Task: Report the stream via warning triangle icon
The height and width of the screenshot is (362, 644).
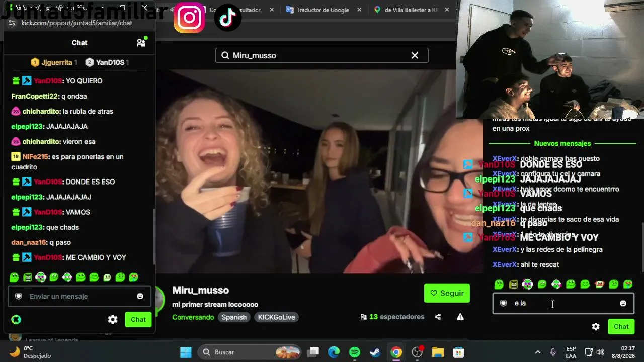Action: (x=460, y=317)
